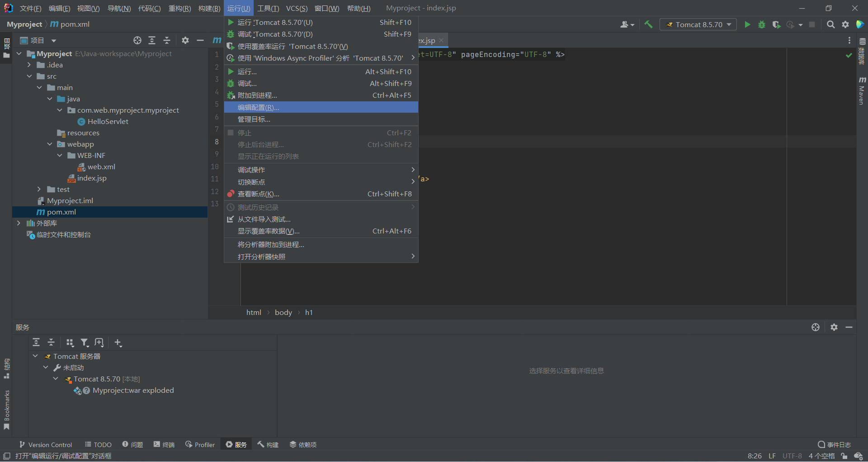
Task: Open the 终端 terminal tool window
Action: [164, 444]
